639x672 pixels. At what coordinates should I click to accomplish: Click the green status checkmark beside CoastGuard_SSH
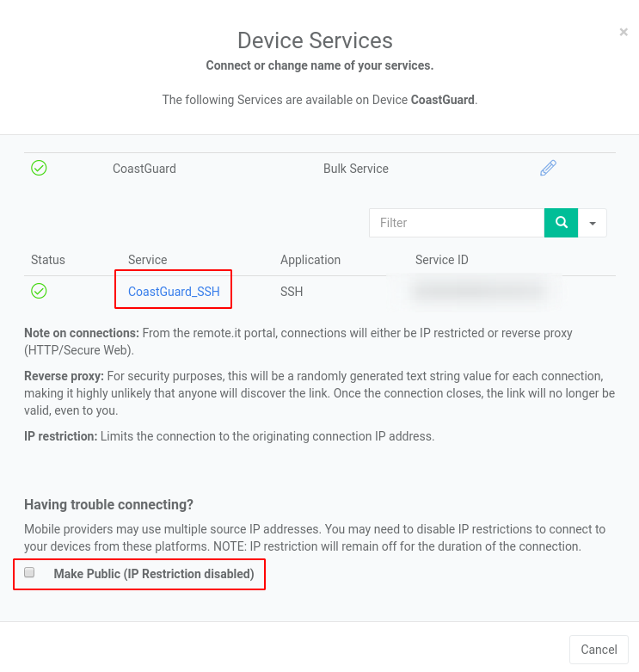pyautogui.click(x=39, y=291)
